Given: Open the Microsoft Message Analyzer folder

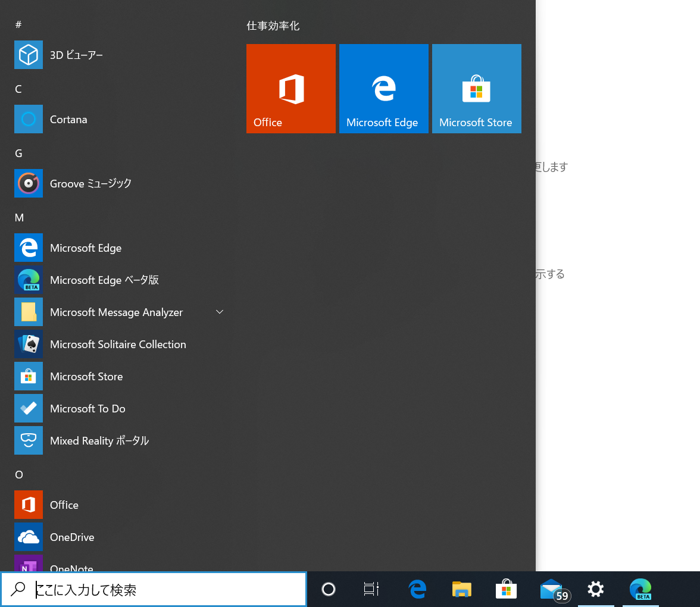Looking at the screenshot, I should (x=120, y=312).
